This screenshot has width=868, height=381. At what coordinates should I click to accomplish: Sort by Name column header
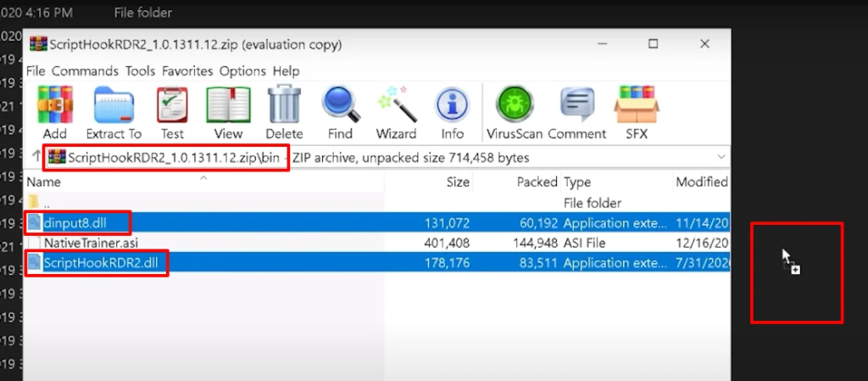click(x=203, y=182)
